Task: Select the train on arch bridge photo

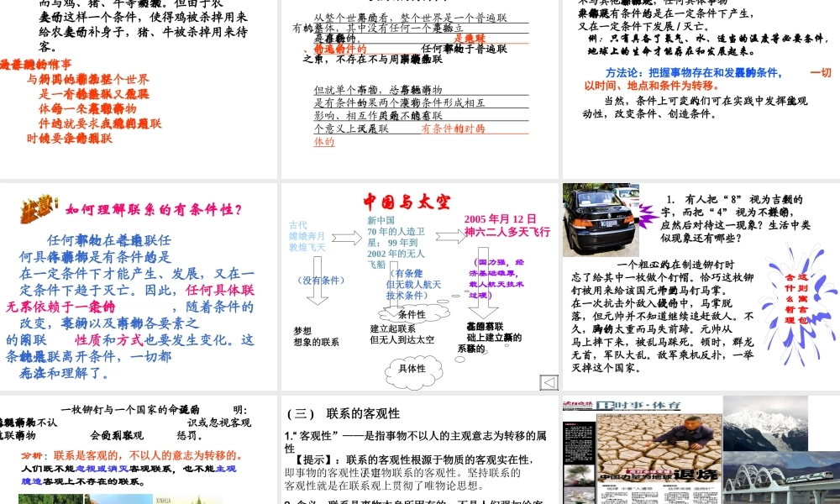Action: pos(781,477)
